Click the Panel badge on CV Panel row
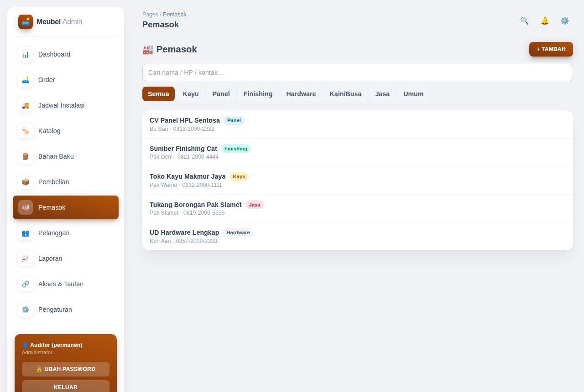Image resolution: width=584 pixels, height=392 pixels. click(x=234, y=121)
